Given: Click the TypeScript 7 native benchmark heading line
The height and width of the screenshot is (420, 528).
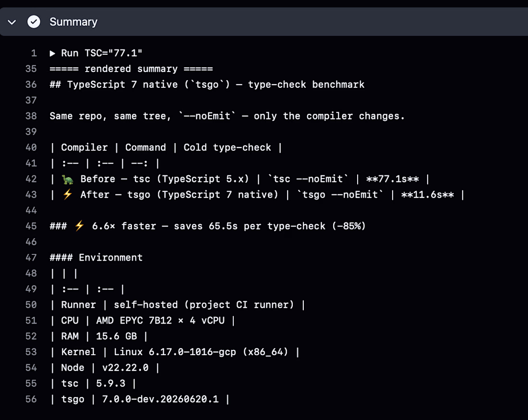Looking at the screenshot, I should click(207, 84).
